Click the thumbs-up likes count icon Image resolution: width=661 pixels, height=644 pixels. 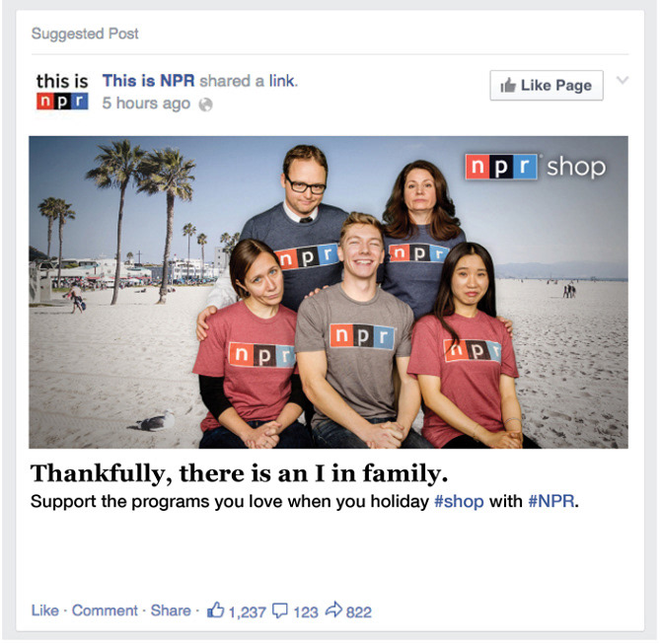click(x=215, y=609)
